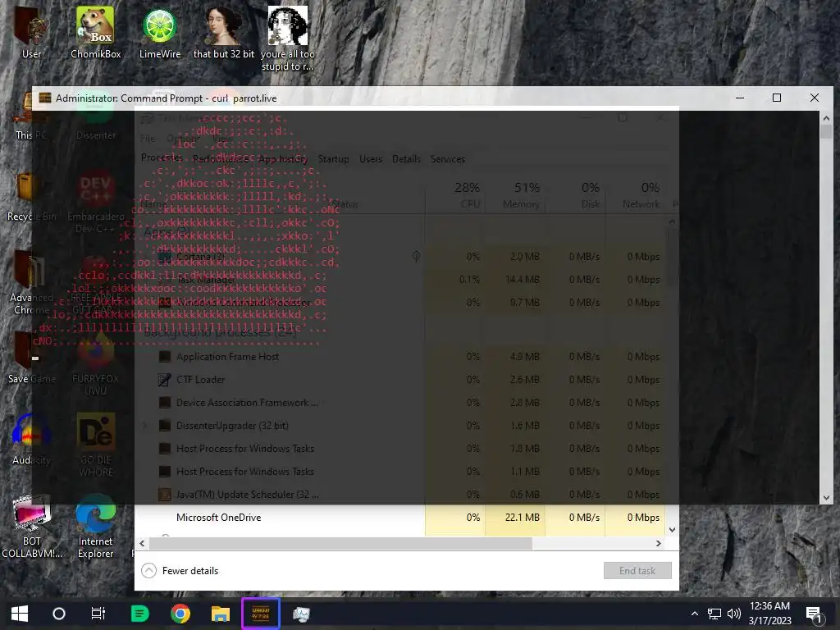Screen dimensions: 840x630
Task: Show hidden system tray icons
Action: click(695, 614)
